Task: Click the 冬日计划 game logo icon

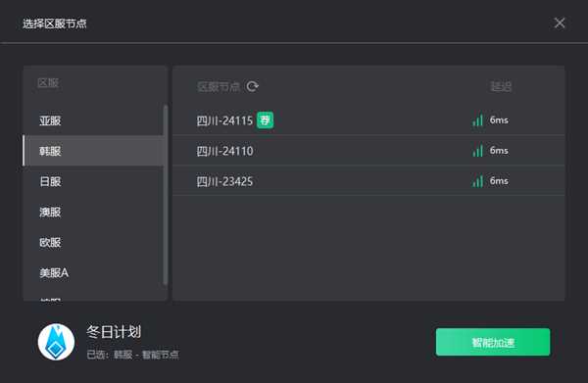Action: pyautogui.click(x=56, y=342)
